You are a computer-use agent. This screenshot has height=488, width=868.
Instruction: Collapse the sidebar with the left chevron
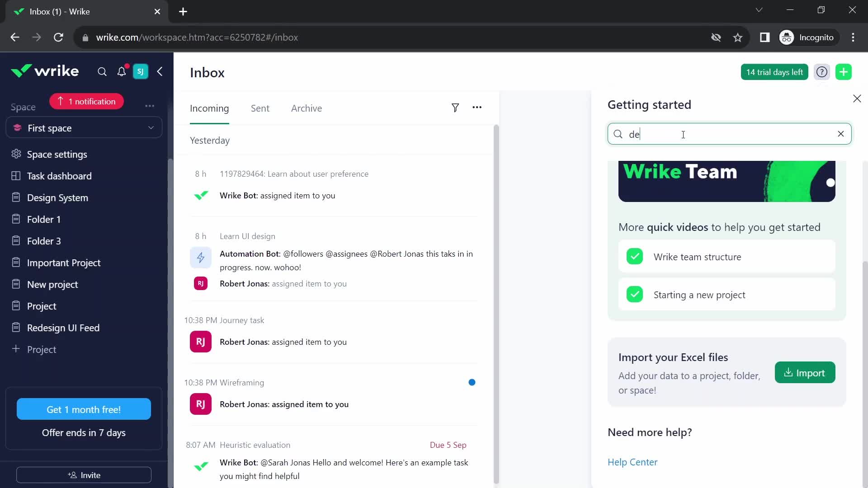160,71
